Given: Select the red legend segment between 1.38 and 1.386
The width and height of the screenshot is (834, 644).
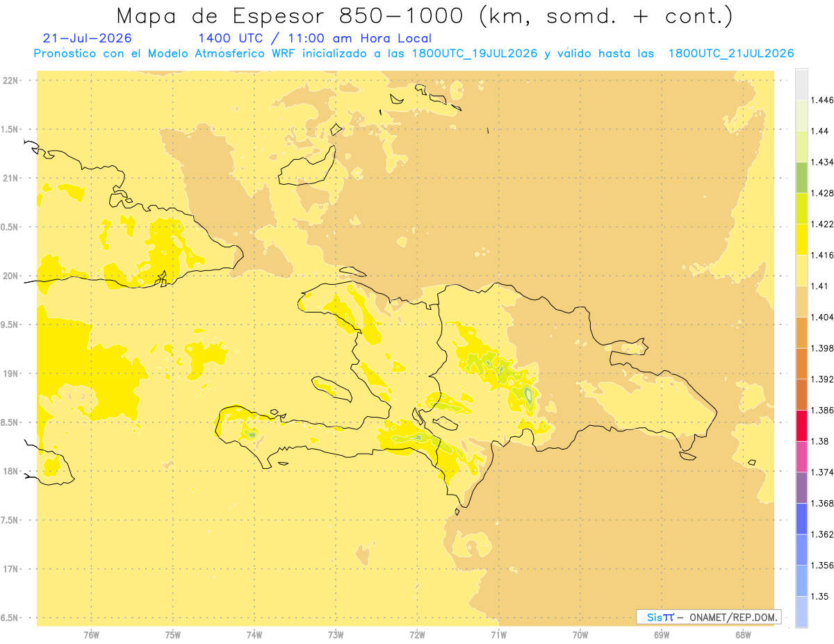Looking at the screenshot, I should tap(801, 426).
